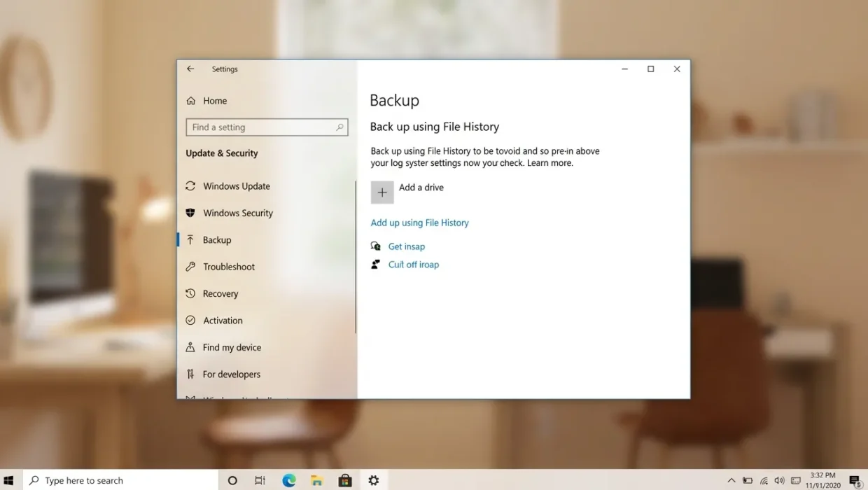Click the Troubleshoot wrench icon

(190, 267)
